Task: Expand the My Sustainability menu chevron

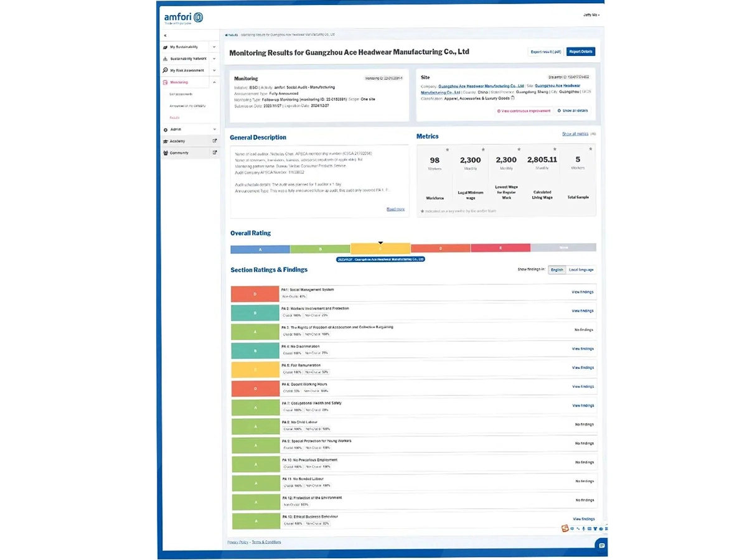Action: (x=214, y=47)
